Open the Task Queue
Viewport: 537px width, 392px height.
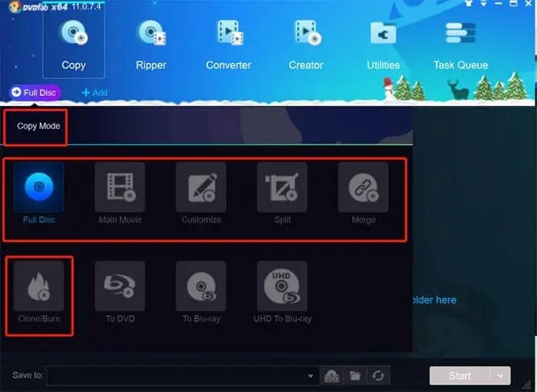pos(460,44)
